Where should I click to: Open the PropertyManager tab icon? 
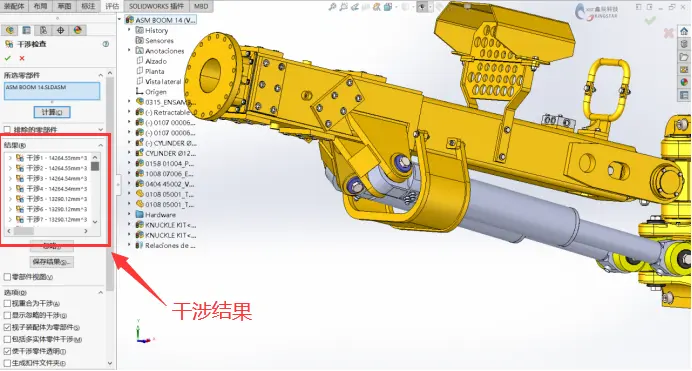point(26,30)
